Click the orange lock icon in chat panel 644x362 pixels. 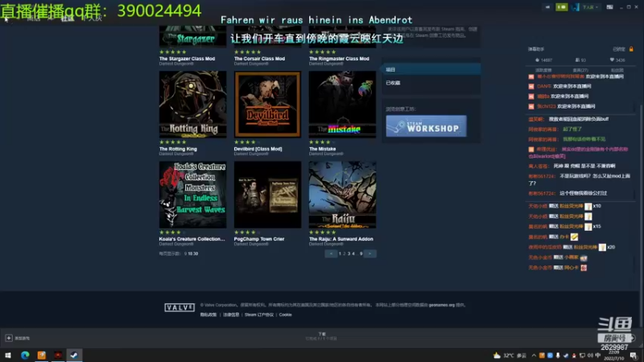(x=631, y=49)
